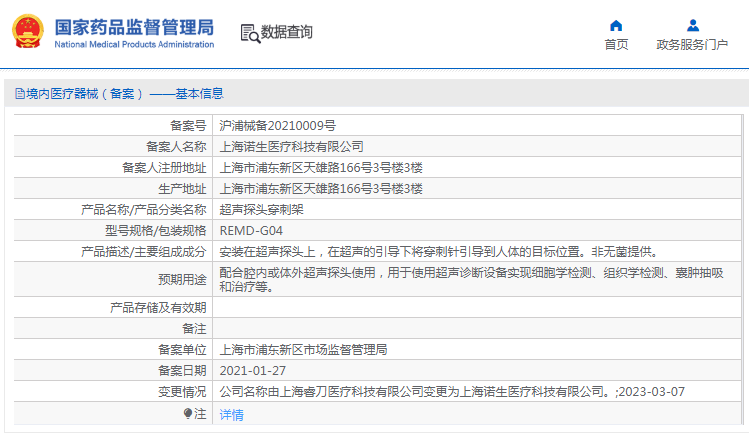Viewport: 749px width, 435px height.
Task: Click the 生产地址 label
Action: tap(182, 189)
